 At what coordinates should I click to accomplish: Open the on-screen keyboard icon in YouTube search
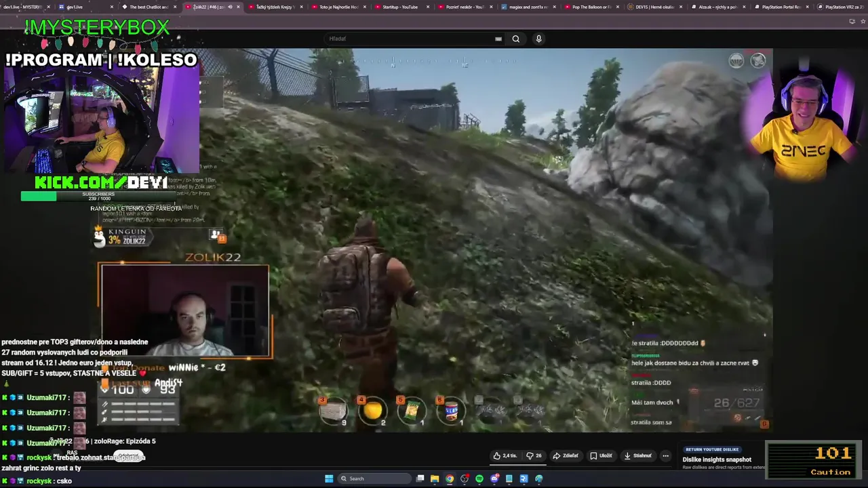(x=498, y=39)
